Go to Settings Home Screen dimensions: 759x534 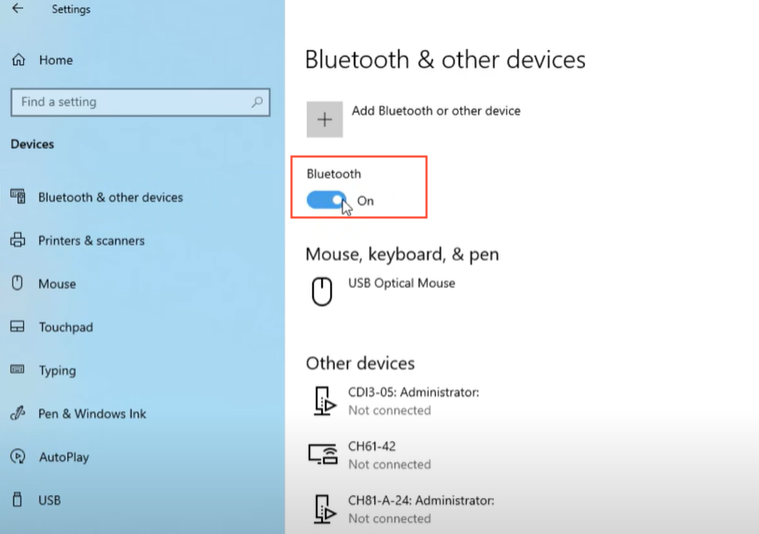coord(56,60)
